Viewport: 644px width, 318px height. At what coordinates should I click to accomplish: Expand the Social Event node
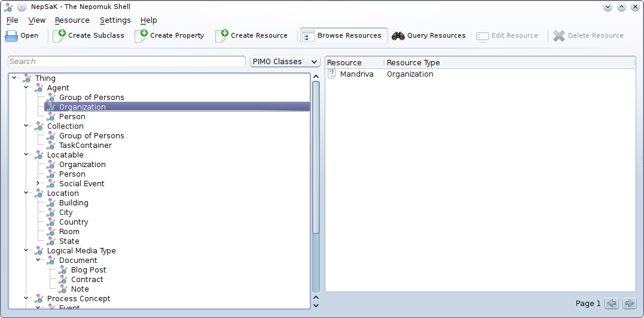[38, 183]
